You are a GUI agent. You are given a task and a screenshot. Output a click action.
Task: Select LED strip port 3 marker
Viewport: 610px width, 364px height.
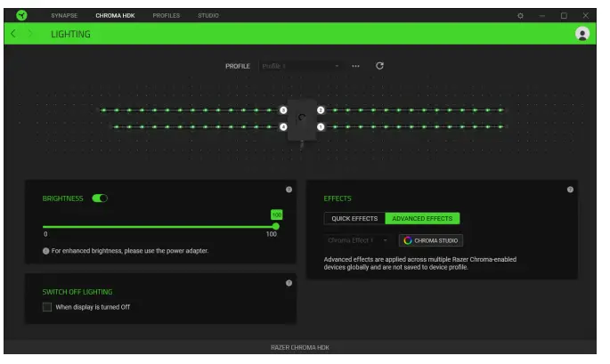[x=283, y=110]
